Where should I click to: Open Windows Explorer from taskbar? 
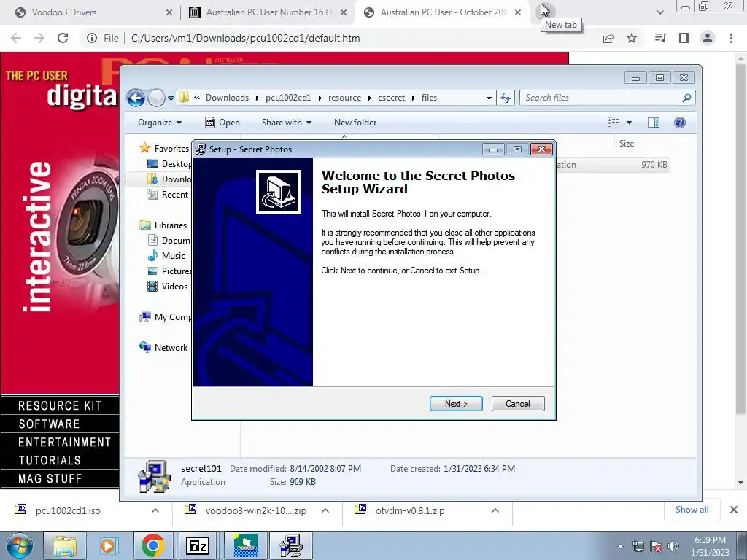(x=65, y=545)
